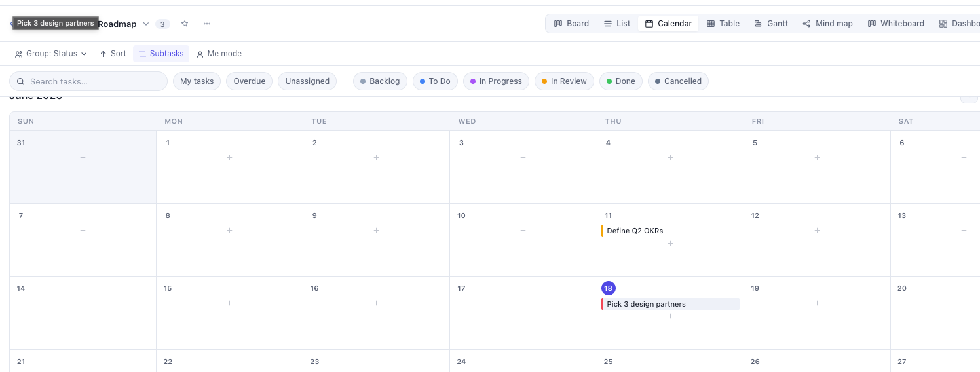Add a task on Friday the 5th

point(817,158)
